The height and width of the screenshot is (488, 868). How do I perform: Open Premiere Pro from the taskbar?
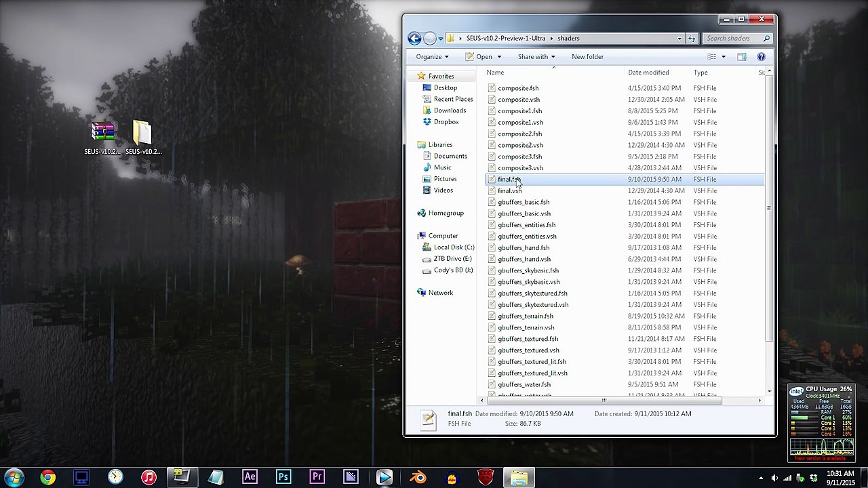click(x=317, y=478)
